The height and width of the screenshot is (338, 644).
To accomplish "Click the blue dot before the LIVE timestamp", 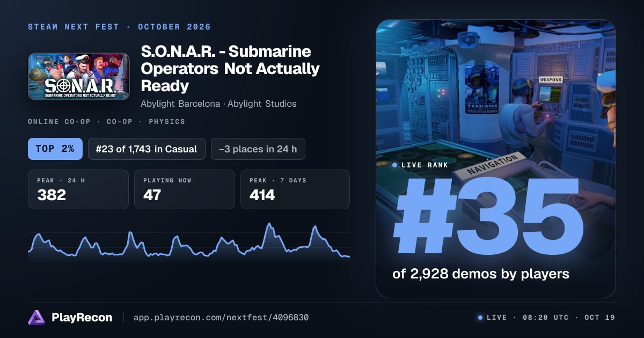I will (480, 318).
